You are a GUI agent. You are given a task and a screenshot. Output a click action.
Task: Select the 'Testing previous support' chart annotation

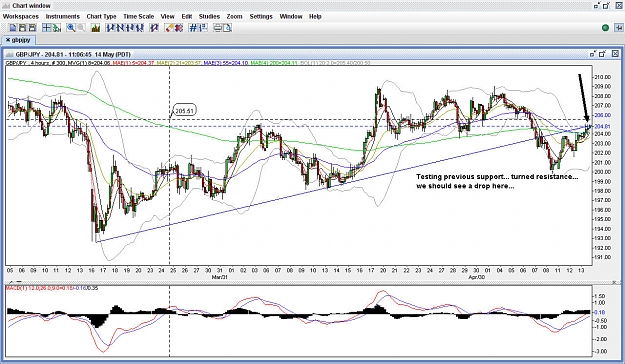coord(497,181)
